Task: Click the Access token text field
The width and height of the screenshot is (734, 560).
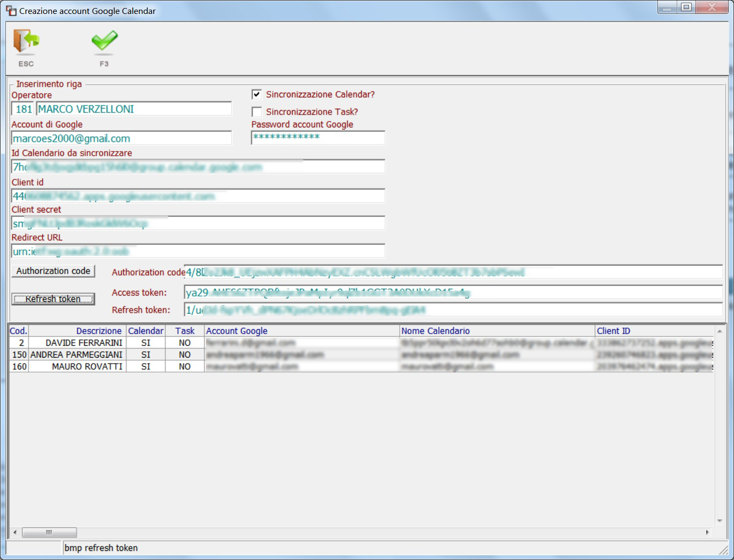Action: point(453,292)
